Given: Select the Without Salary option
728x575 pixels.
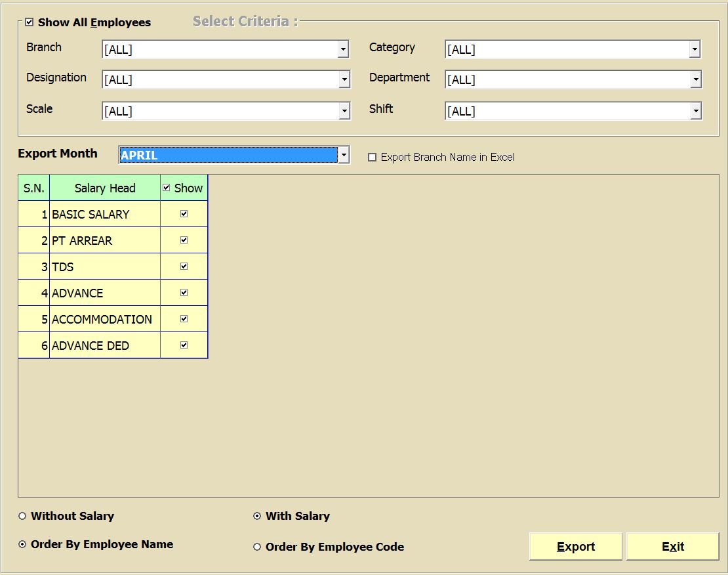Looking at the screenshot, I should pyautogui.click(x=22, y=516).
